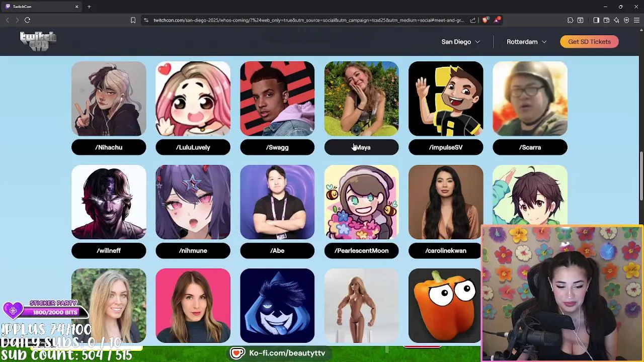Image resolution: width=644 pixels, height=362 pixels.
Task: Click PearlescentMoon's bee and flowers avatar
Action: click(362, 202)
